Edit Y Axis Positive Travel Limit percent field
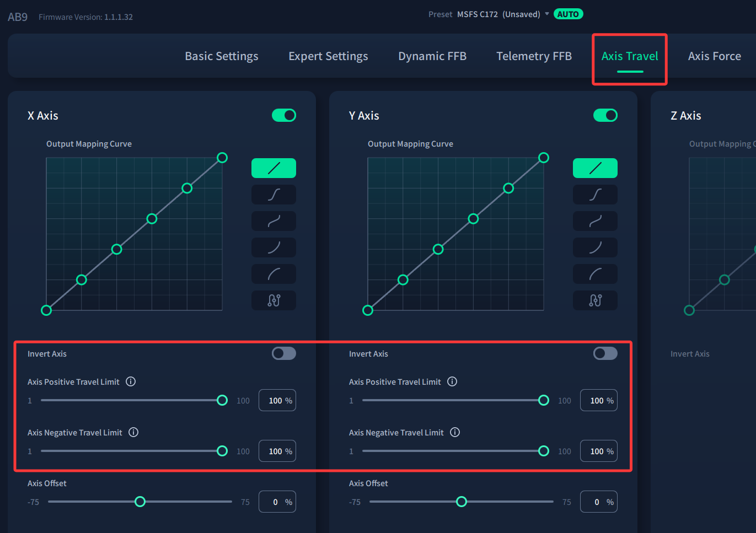756x533 pixels. 599,401
